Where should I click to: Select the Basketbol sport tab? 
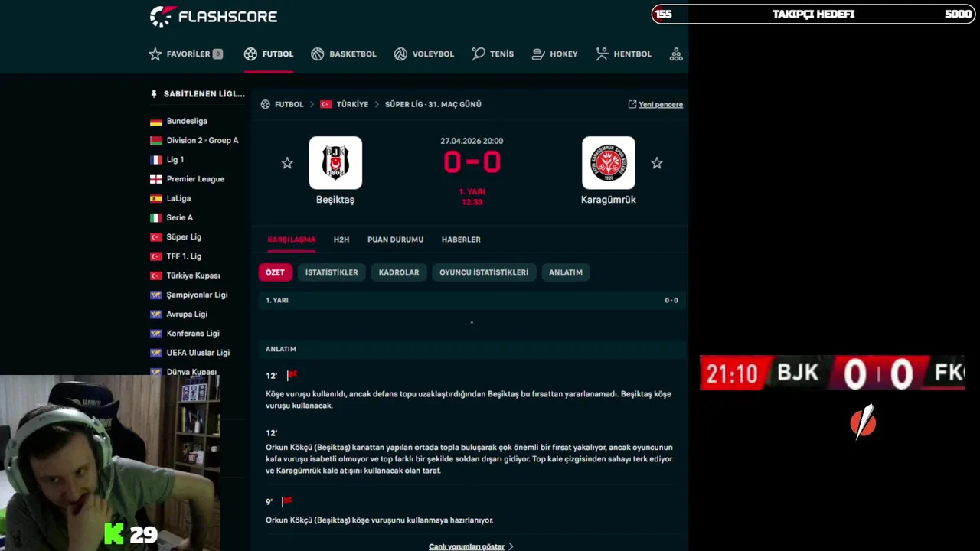(344, 54)
